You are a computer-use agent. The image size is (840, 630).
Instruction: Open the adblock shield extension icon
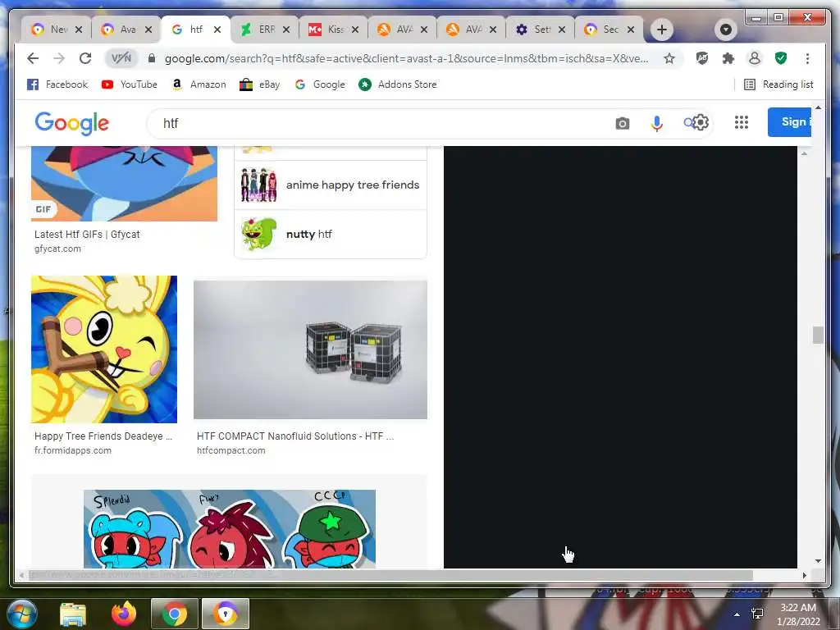tap(702, 58)
